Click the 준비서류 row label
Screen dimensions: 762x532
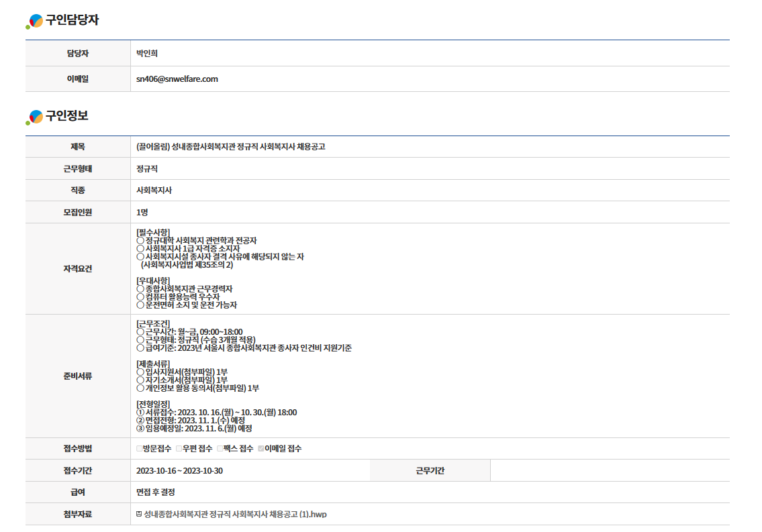78,376
